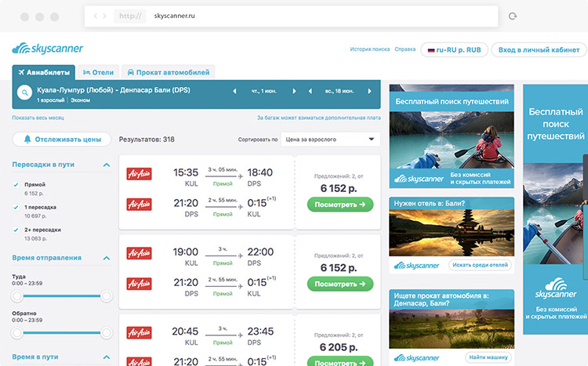Image resolution: width=588 pixels, height=366 pixels.
Task: Uncheck the Прямой direct flights checkbox
Action: click(x=16, y=184)
